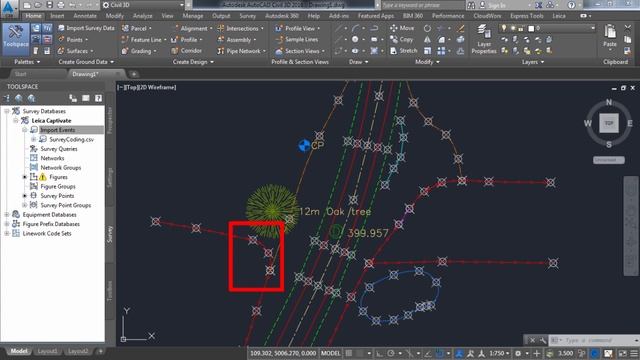Select Figure Groups in the tree

(58, 186)
